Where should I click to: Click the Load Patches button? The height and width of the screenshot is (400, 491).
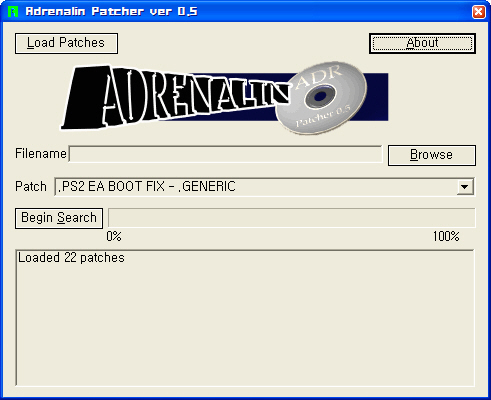coord(66,43)
